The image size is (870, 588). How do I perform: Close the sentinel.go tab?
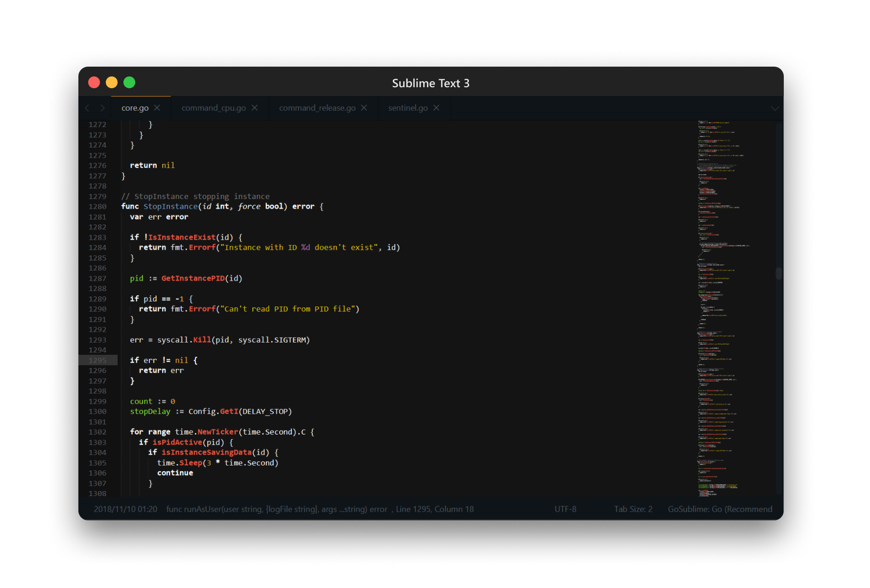(436, 108)
